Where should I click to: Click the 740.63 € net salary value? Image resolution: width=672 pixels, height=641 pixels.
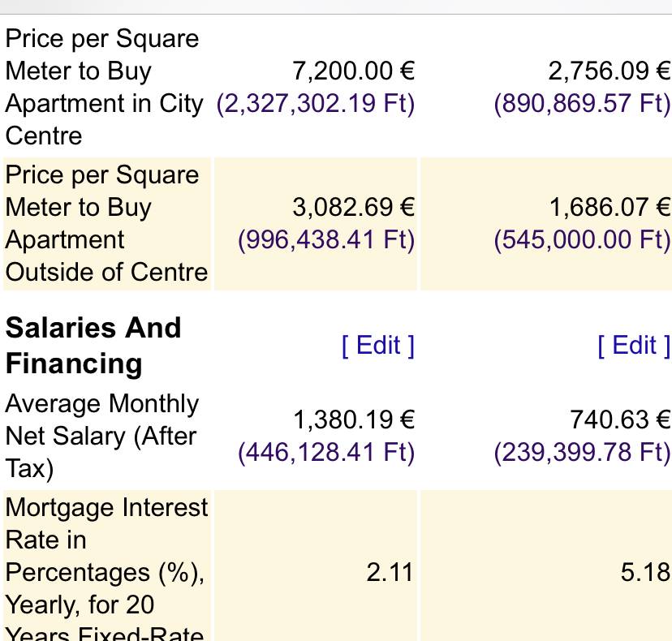click(x=620, y=419)
